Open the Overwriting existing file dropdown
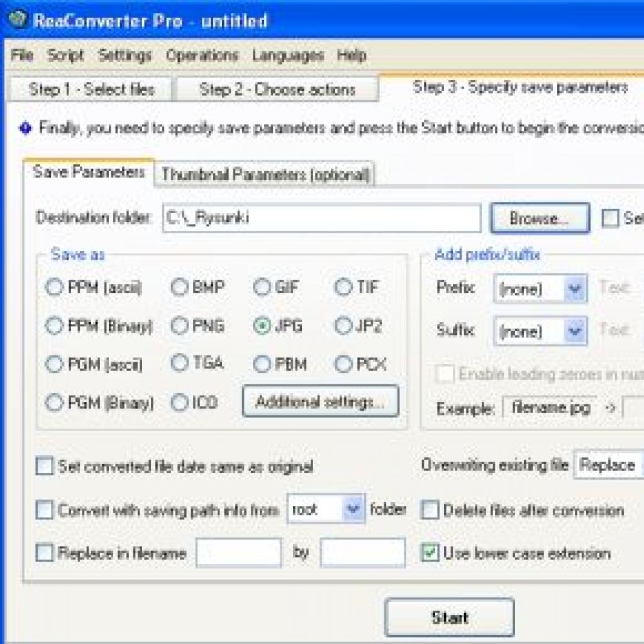This screenshot has height=644, width=644. 609,465
